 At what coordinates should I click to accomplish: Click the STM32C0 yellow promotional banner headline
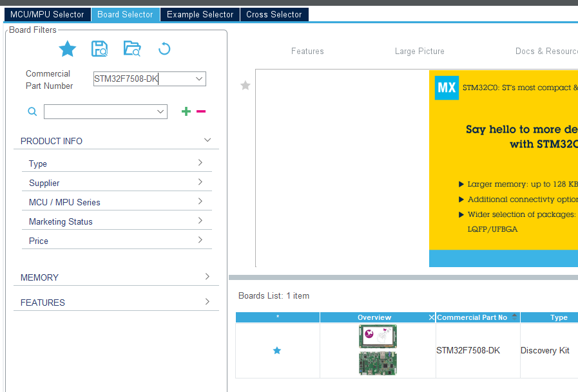(x=521, y=136)
